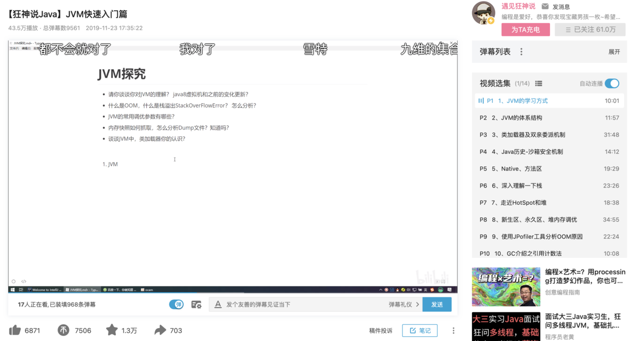Open the danmaku display settings gear icon

(197, 304)
